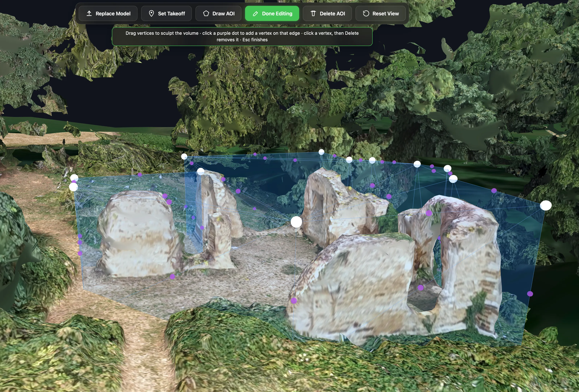This screenshot has width=579, height=392.
Task: Select the Set Takeoff pin tool
Action: click(166, 13)
